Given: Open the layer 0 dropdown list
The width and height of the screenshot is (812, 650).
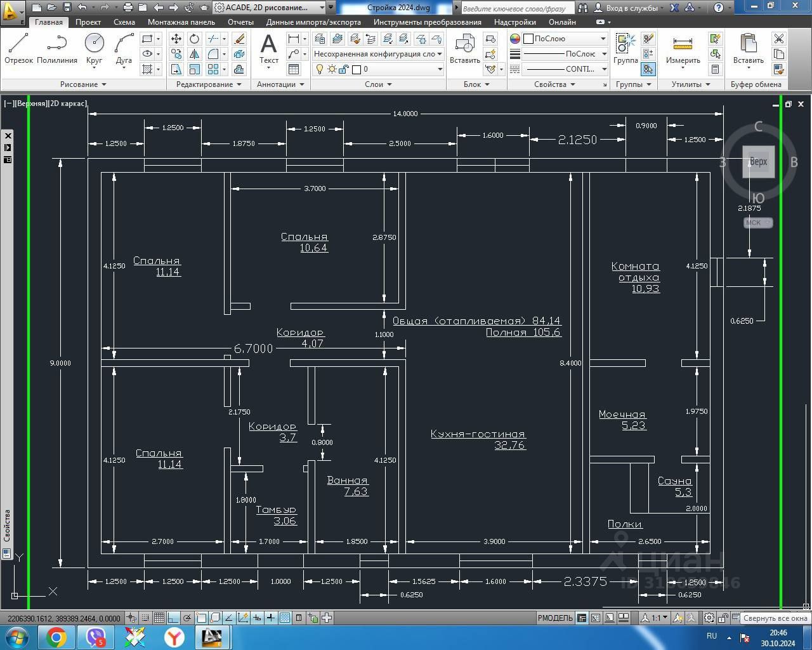Looking at the screenshot, I should (378, 69).
